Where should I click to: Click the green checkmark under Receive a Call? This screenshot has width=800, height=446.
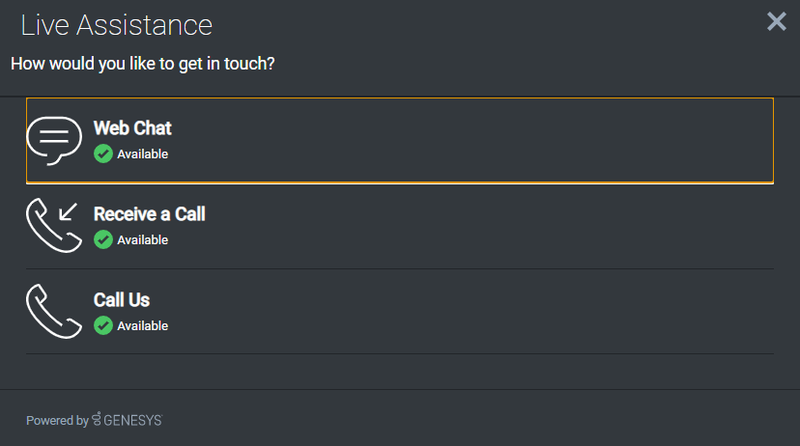(x=103, y=239)
